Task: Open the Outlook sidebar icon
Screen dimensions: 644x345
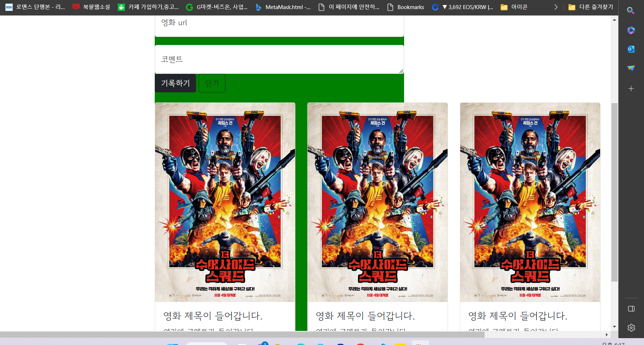Action: (x=631, y=49)
